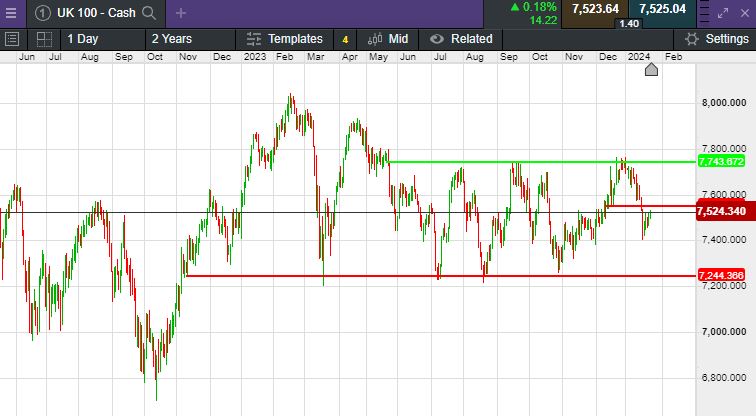Click the candlestick chart type icon

tap(375, 39)
